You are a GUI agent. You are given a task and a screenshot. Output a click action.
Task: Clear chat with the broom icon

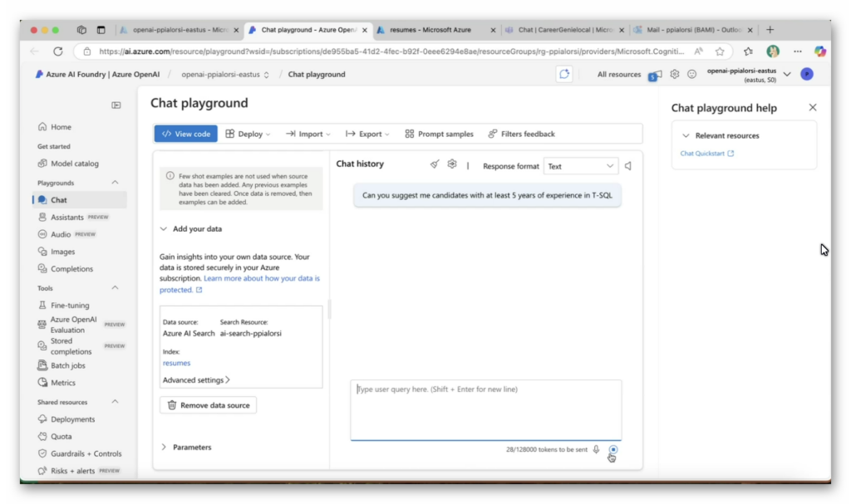coord(434,164)
